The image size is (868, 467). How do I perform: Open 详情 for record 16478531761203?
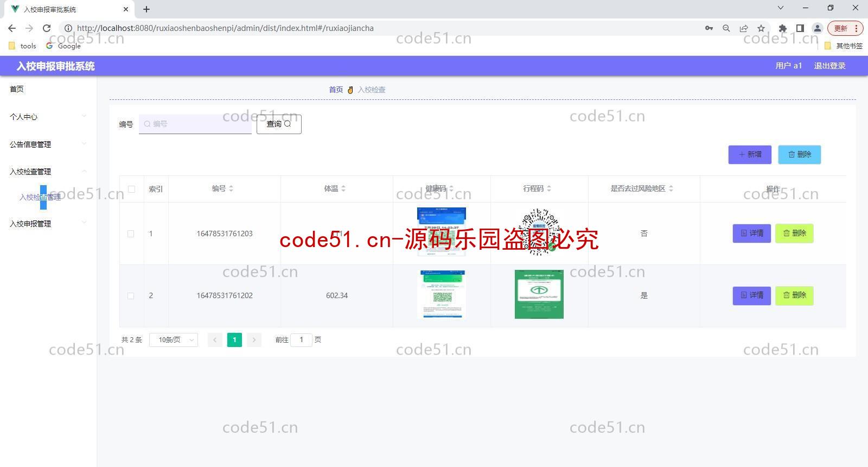(752, 233)
